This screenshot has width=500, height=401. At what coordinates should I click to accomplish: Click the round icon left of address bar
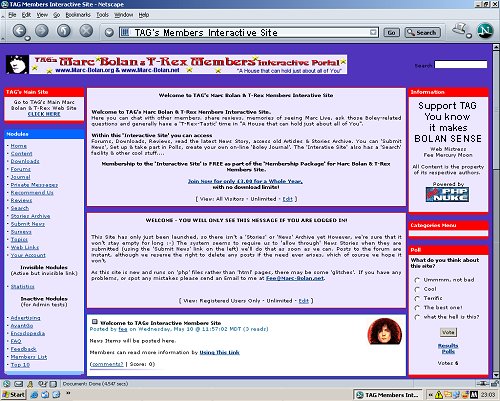point(109,32)
